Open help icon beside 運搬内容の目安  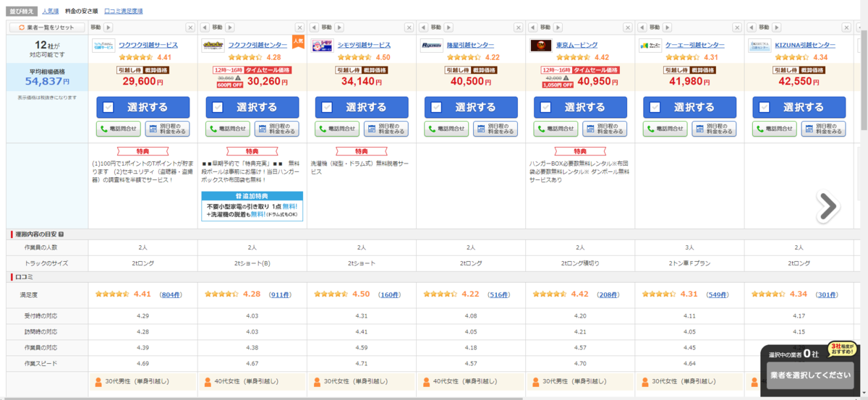point(61,234)
